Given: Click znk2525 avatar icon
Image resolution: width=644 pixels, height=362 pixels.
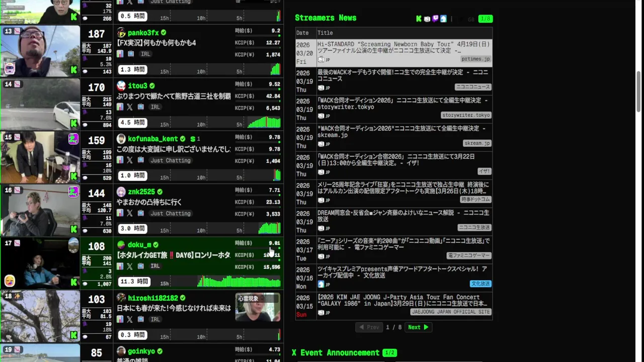Looking at the screenshot, I should [121, 192].
